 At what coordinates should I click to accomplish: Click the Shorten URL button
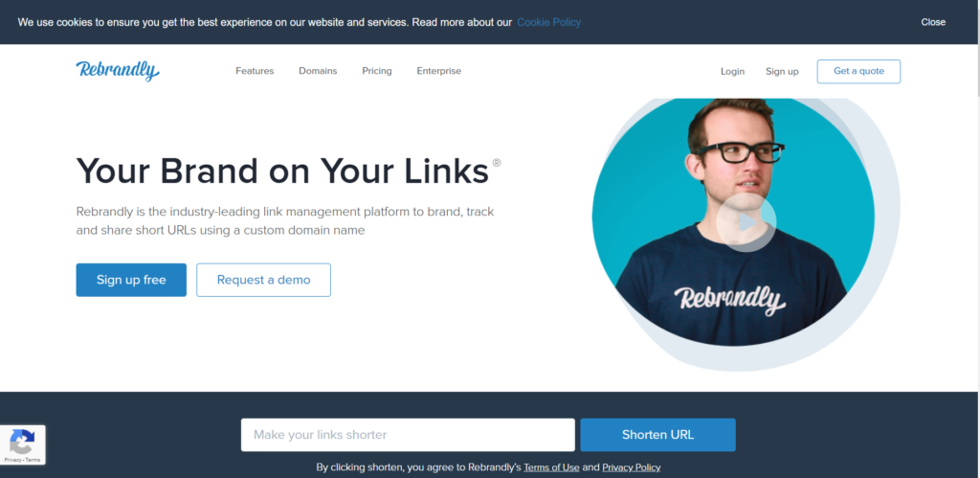657,435
